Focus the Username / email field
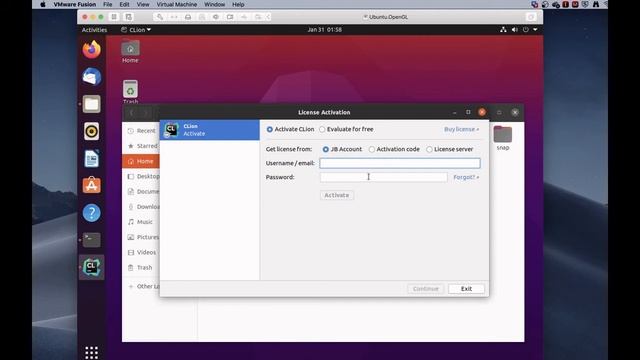640x360 pixels. pos(400,163)
